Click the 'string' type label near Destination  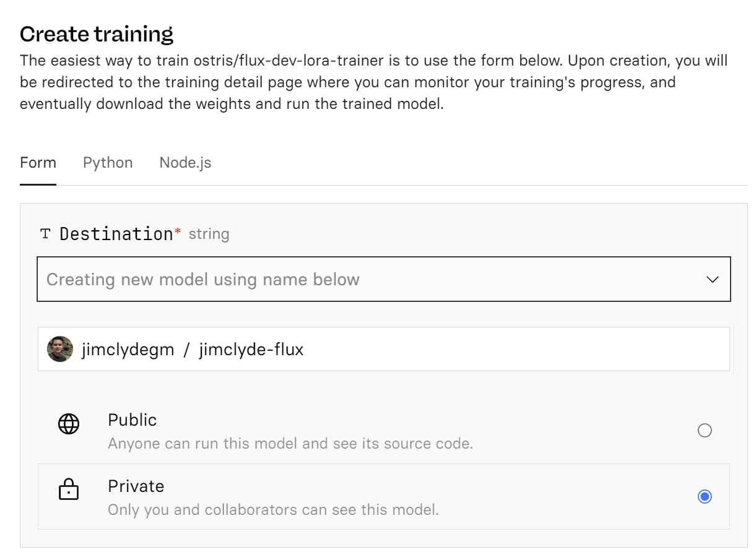(x=209, y=234)
